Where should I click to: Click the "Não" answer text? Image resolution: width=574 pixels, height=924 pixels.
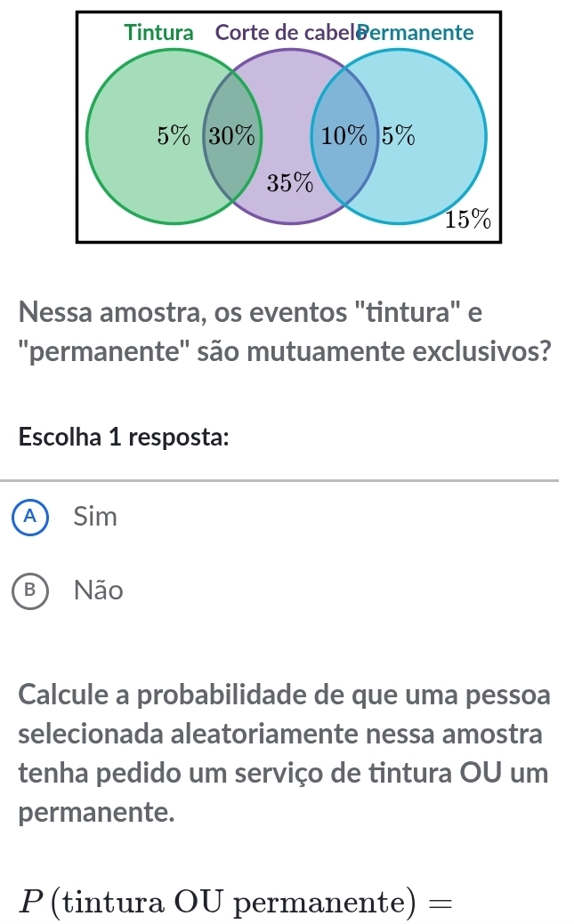[x=99, y=590]
